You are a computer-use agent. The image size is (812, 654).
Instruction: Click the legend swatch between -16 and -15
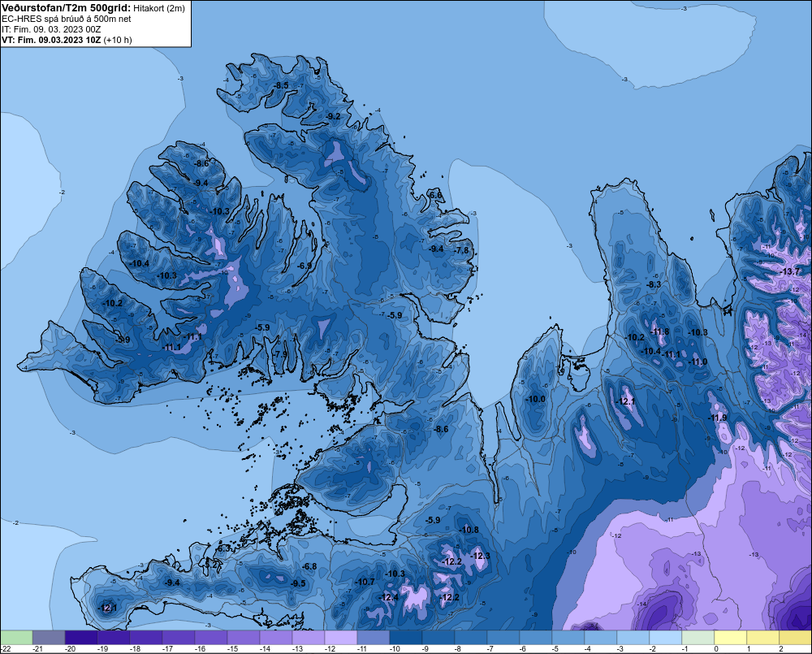click(x=211, y=638)
